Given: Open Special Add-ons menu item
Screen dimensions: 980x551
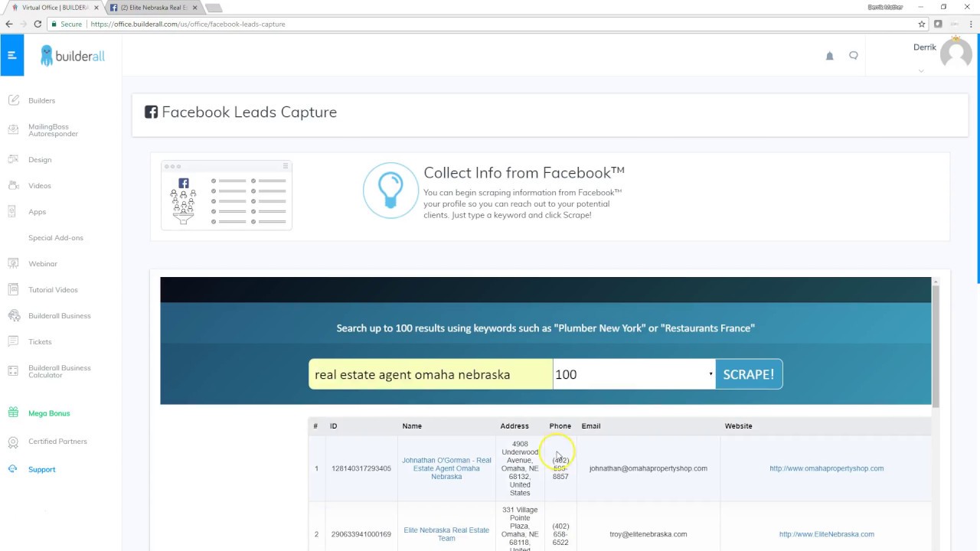Looking at the screenshot, I should pos(56,238).
